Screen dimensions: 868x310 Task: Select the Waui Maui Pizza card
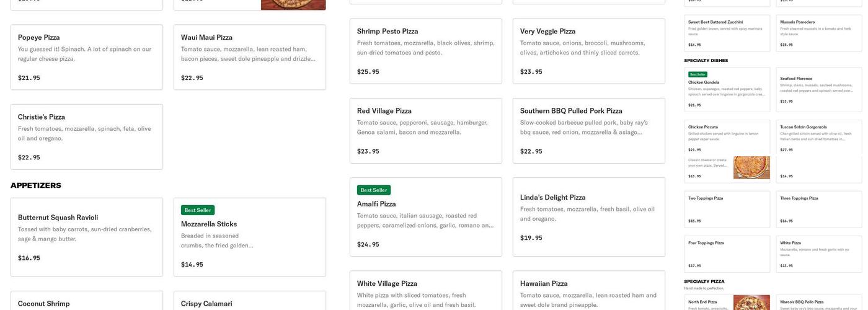[249, 57]
